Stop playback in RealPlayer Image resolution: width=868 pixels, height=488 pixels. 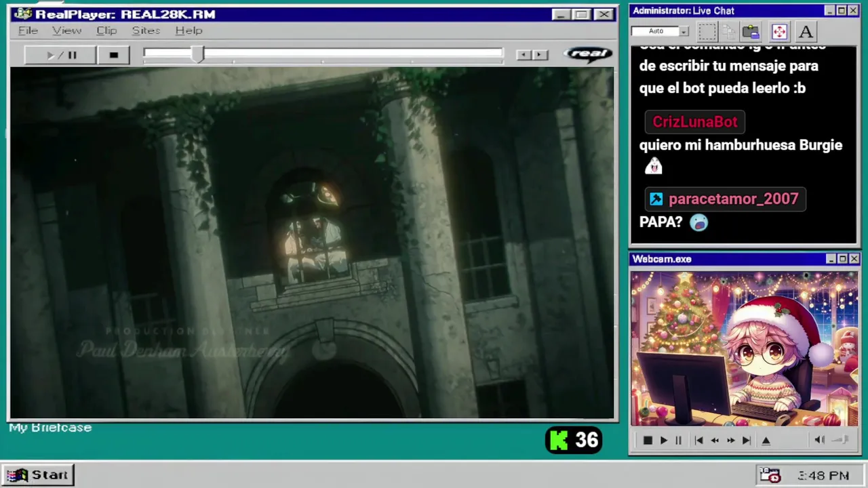(x=113, y=55)
